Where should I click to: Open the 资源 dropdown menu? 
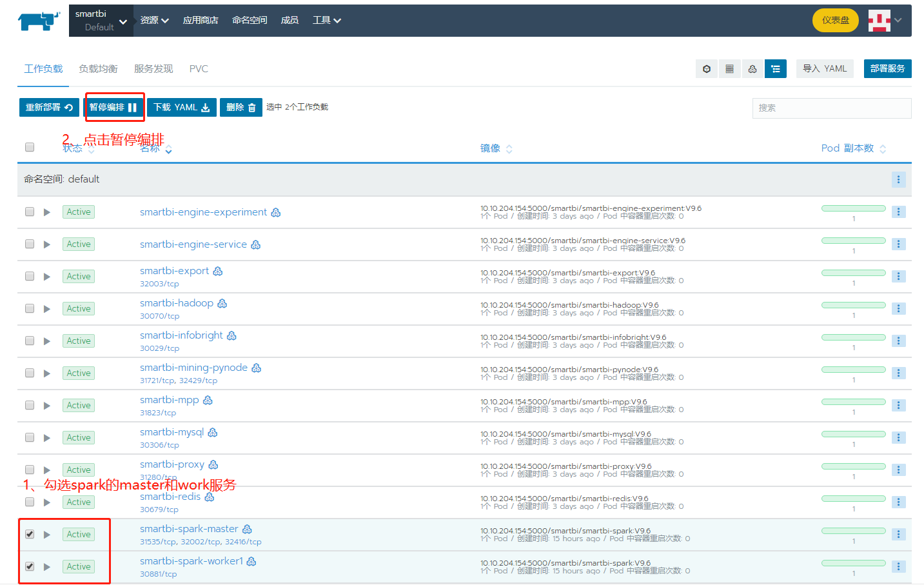(x=155, y=21)
